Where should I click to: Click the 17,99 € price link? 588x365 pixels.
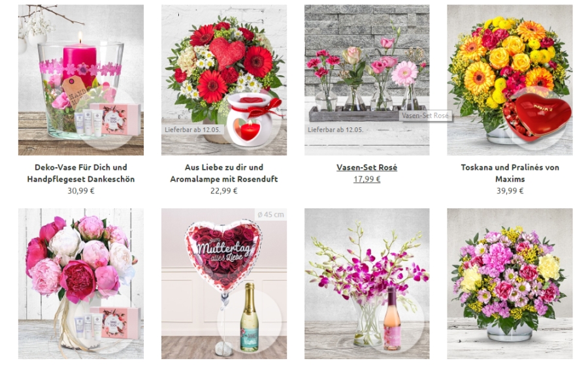click(367, 179)
